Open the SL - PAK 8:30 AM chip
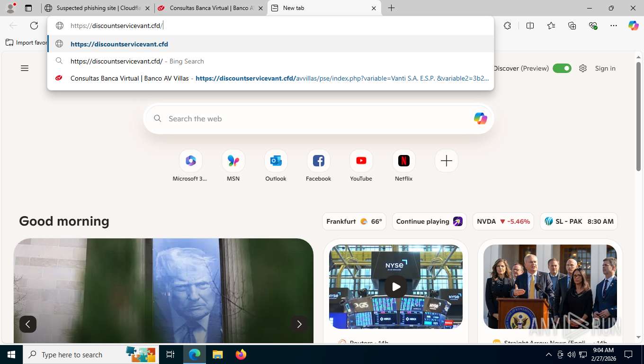 tap(579, 221)
